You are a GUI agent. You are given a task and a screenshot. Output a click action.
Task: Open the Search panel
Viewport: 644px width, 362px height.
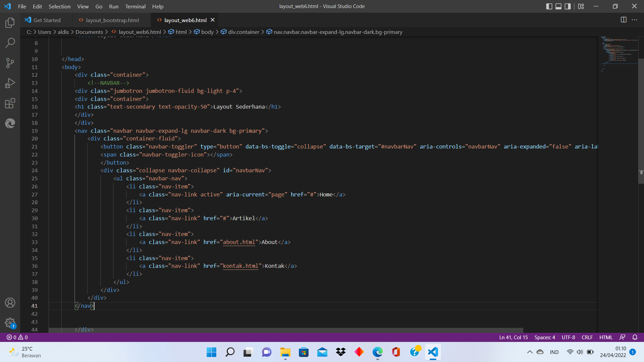pyautogui.click(x=10, y=43)
